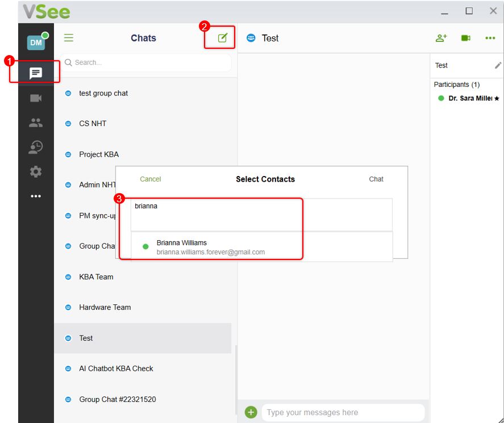The height and width of the screenshot is (423, 504).
Task: Open the Admin NHT conversation
Action: point(85,185)
